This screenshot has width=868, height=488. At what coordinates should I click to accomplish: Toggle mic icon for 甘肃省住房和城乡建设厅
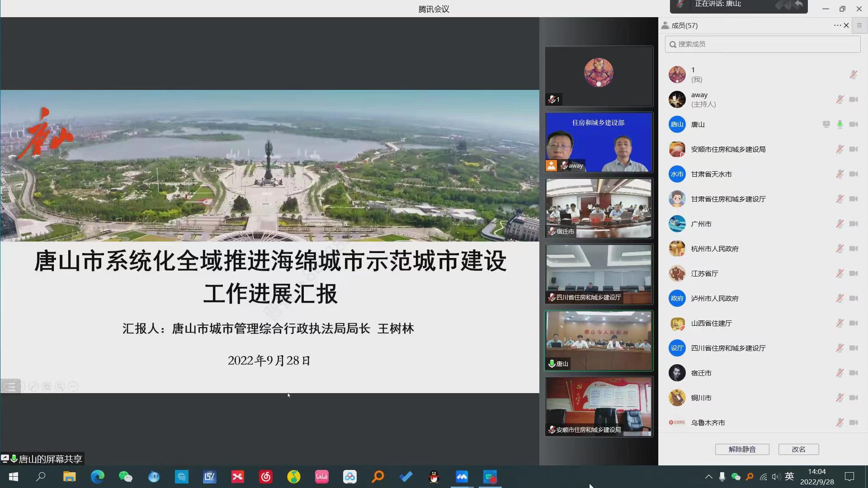[840, 199]
